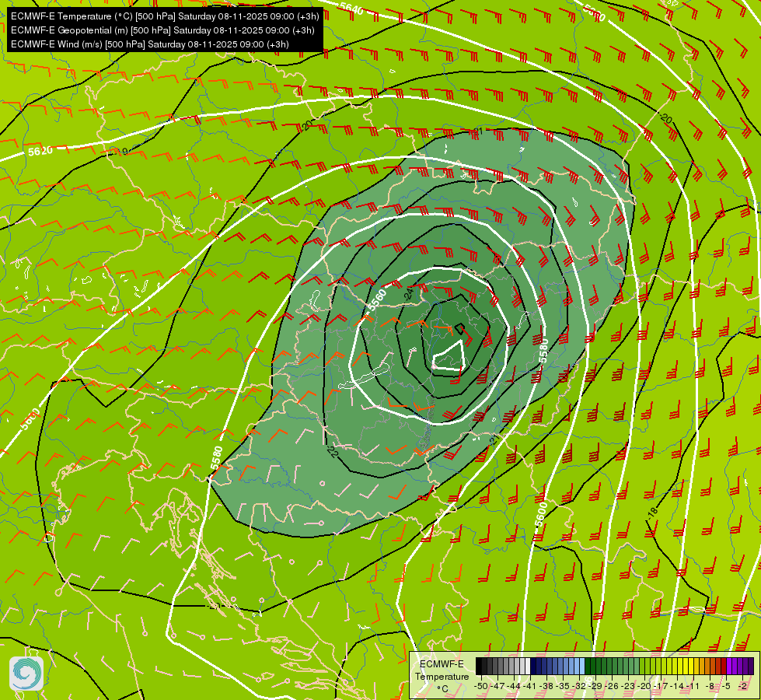Click the -8 tick label in color scale
This screenshot has height=700, width=761.
710,686
